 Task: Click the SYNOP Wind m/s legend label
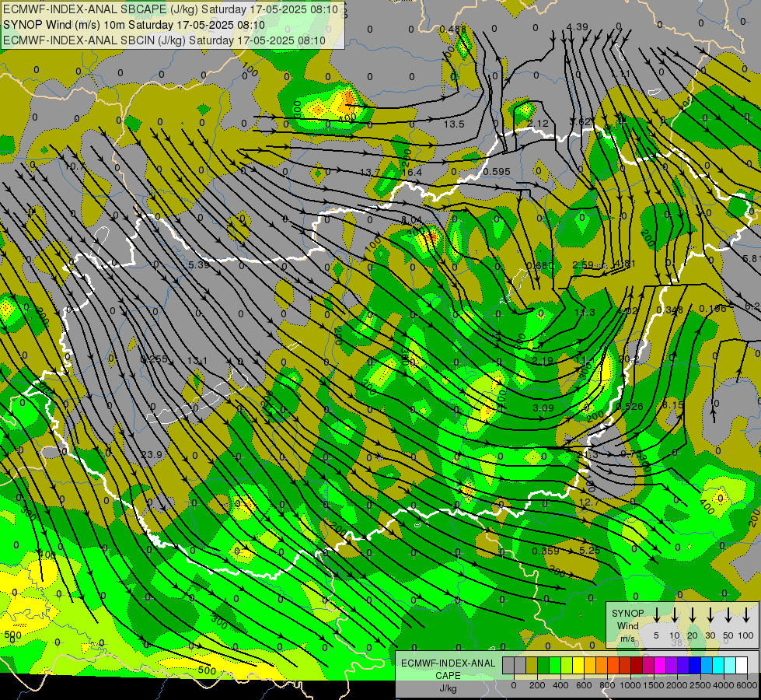pyautogui.click(x=627, y=625)
